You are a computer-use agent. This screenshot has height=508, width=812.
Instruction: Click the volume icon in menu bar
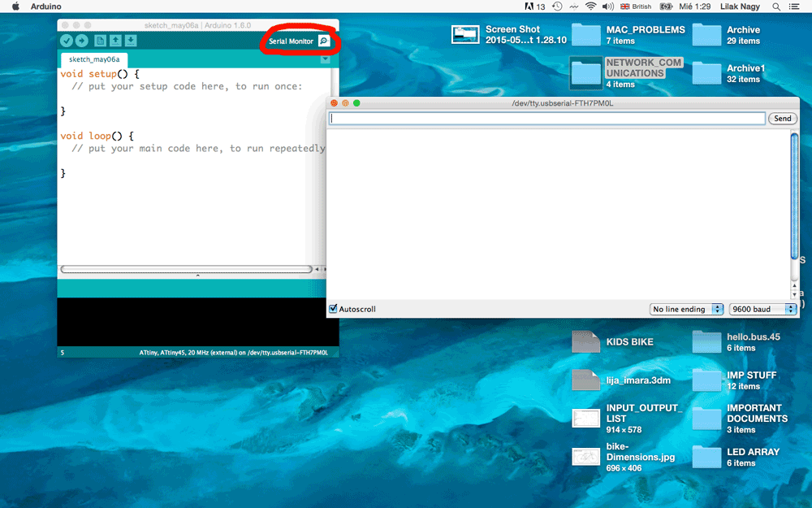point(608,7)
